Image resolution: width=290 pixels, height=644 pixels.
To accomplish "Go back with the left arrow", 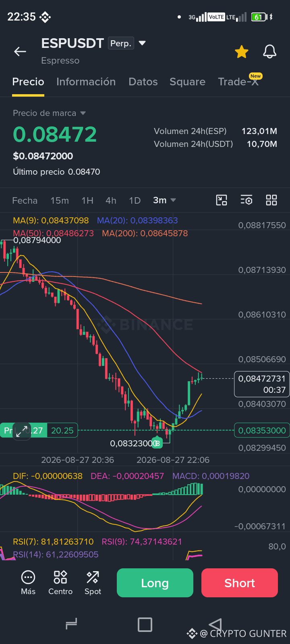I will point(20,52).
